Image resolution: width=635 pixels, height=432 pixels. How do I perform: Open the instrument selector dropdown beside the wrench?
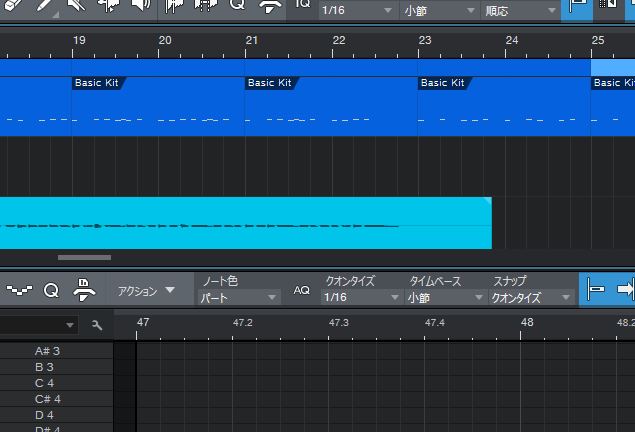38,325
